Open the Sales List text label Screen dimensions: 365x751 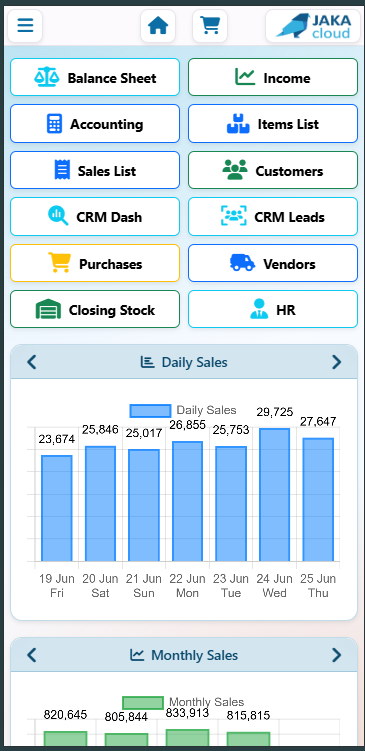point(107,171)
